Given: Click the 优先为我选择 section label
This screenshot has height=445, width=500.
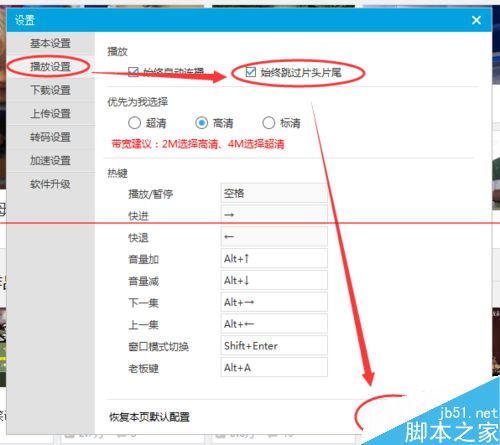Looking at the screenshot, I should pyautogui.click(x=138, y=102).
